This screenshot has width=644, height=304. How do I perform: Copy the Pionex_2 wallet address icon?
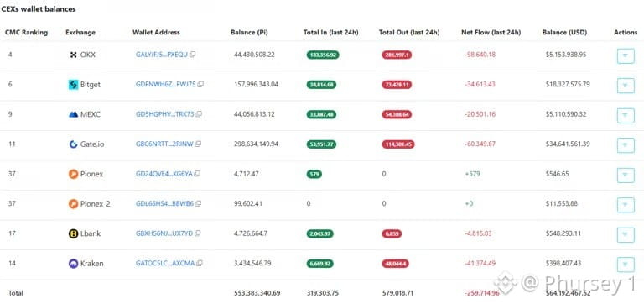(x=199, y=203)
